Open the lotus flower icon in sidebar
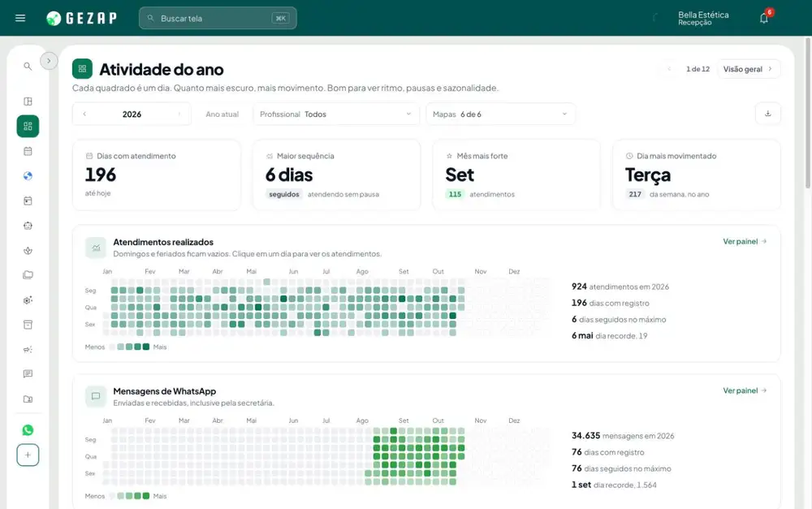The height and width of the screenshot is (509, 812). [28, 251]
